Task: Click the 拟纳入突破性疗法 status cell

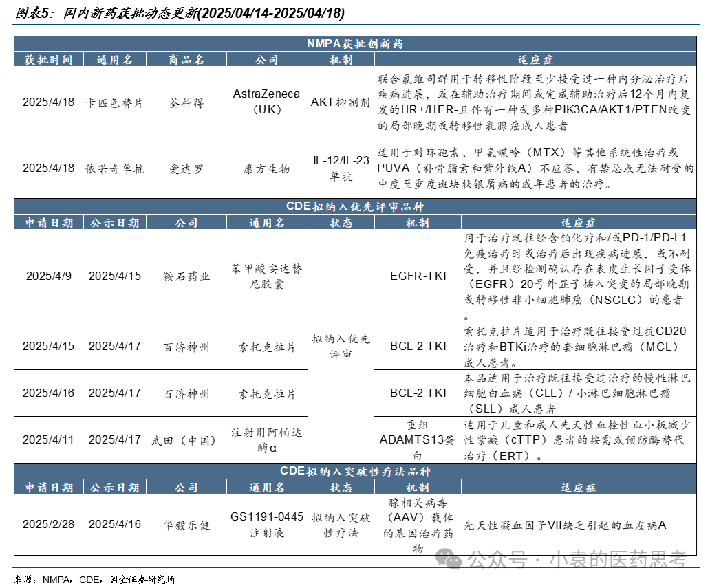Action: [x=341, y=525]
